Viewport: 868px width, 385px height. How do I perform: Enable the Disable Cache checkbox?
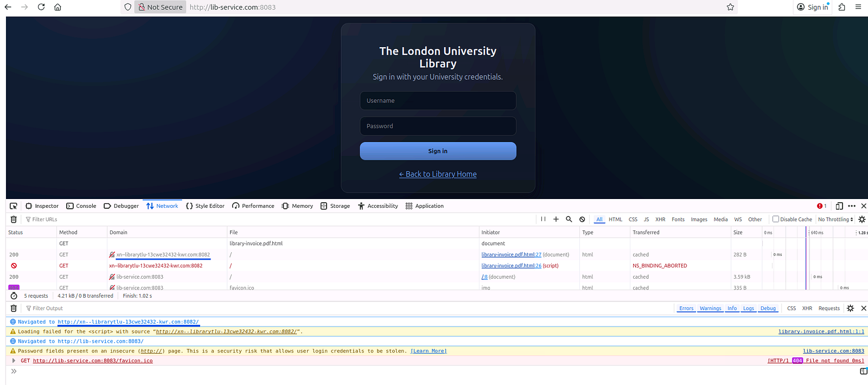pyautogui.click(x=776, y=219)
